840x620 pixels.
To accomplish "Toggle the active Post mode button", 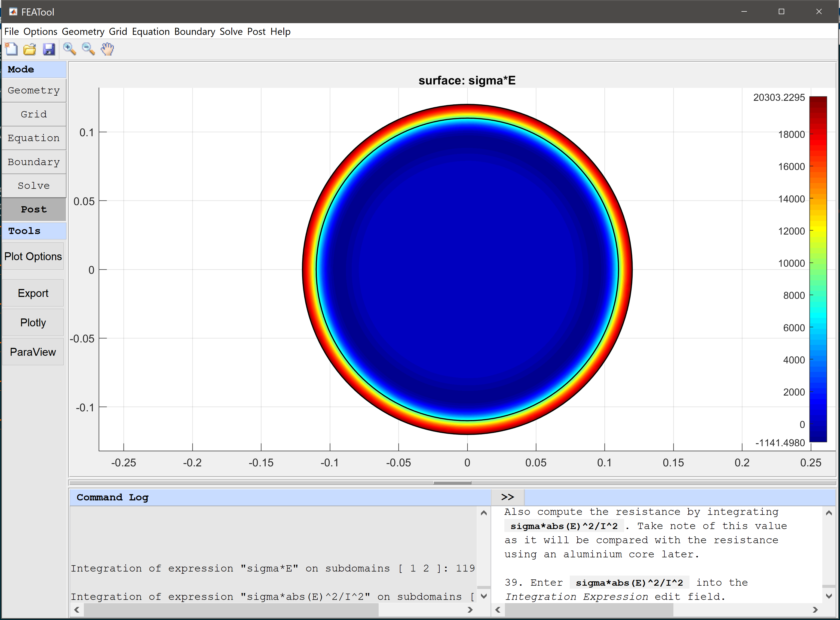I will tap(34, 209).
